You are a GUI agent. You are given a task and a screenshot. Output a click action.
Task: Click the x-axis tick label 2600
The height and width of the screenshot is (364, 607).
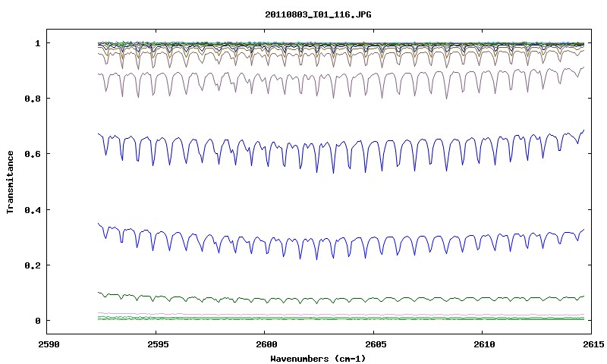266,344
